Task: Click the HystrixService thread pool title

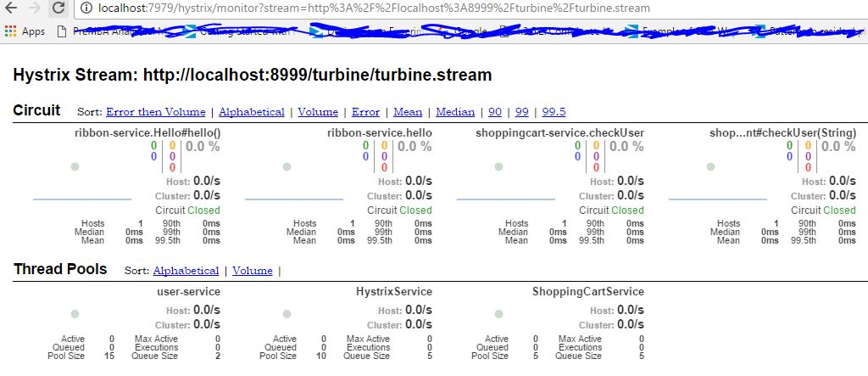Action: coord(394,292)
